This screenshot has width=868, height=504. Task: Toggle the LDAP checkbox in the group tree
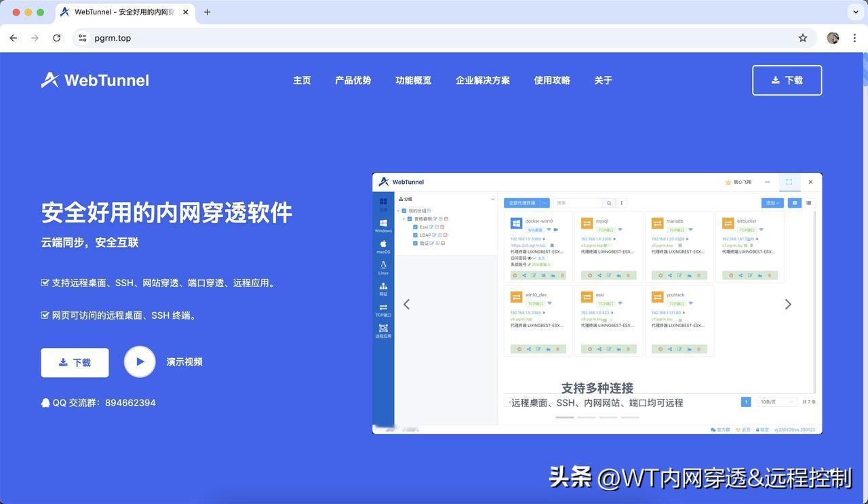[415, 235]
